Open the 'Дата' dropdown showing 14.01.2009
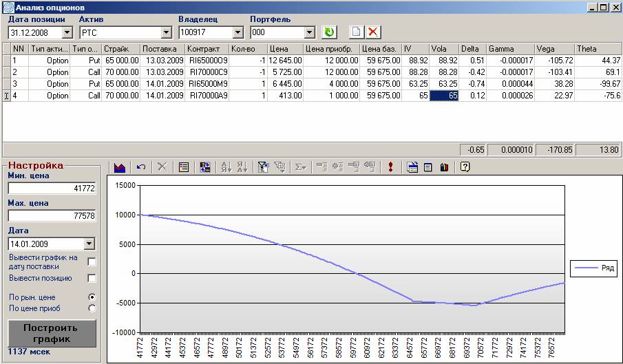The height and width of the screenshot is (364, 623). tap(89, 244)
